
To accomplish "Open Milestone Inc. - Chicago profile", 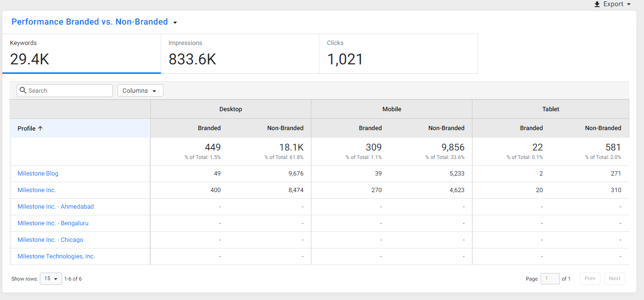I will click(x=50, y=240).
